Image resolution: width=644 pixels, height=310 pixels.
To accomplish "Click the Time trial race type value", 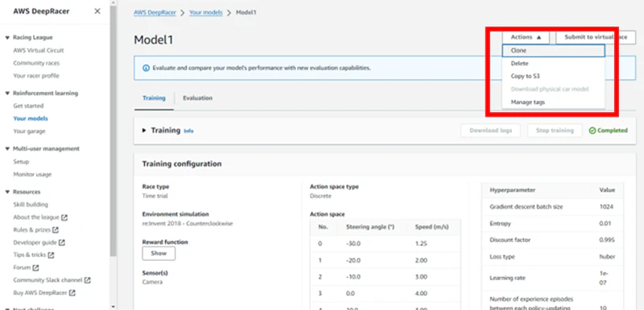I will click(x=155, y=196).
